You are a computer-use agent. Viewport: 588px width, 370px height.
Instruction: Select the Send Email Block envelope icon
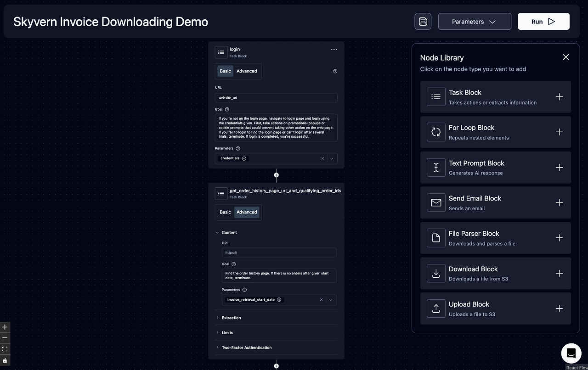[x=436, y=202]
